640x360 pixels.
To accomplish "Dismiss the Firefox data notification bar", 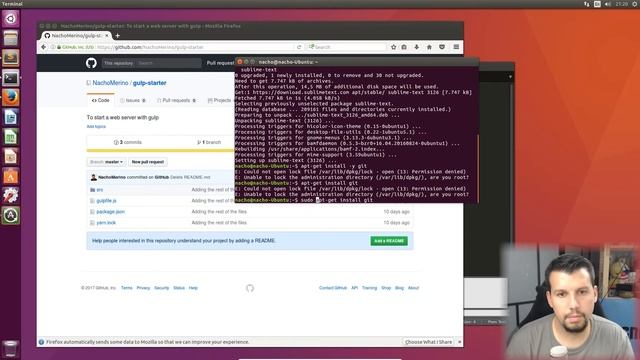I will pos(460,342).
